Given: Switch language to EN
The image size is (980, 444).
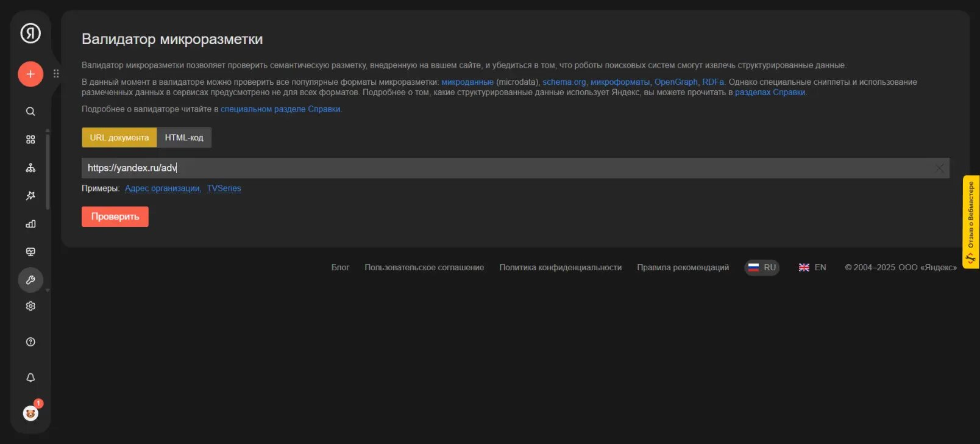Looking at the screenshot, I should click(x=812, y=268).
